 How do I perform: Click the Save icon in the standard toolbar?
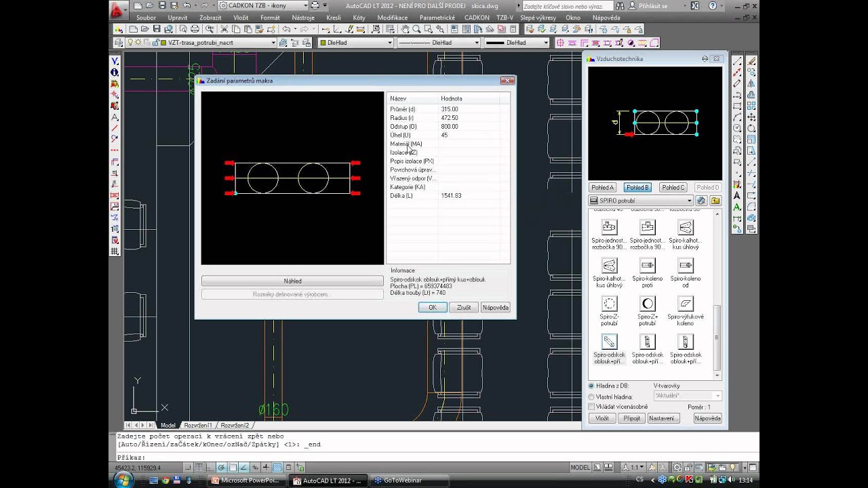point(157,29)
